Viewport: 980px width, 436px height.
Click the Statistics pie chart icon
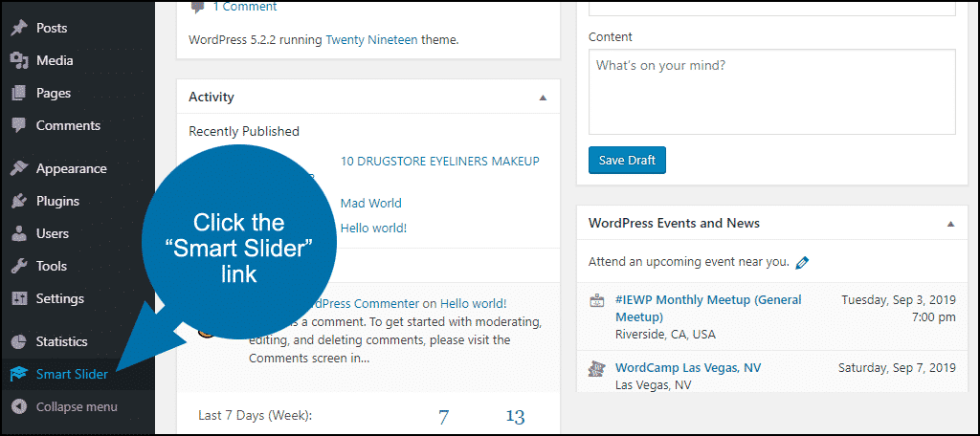[19, 341]
